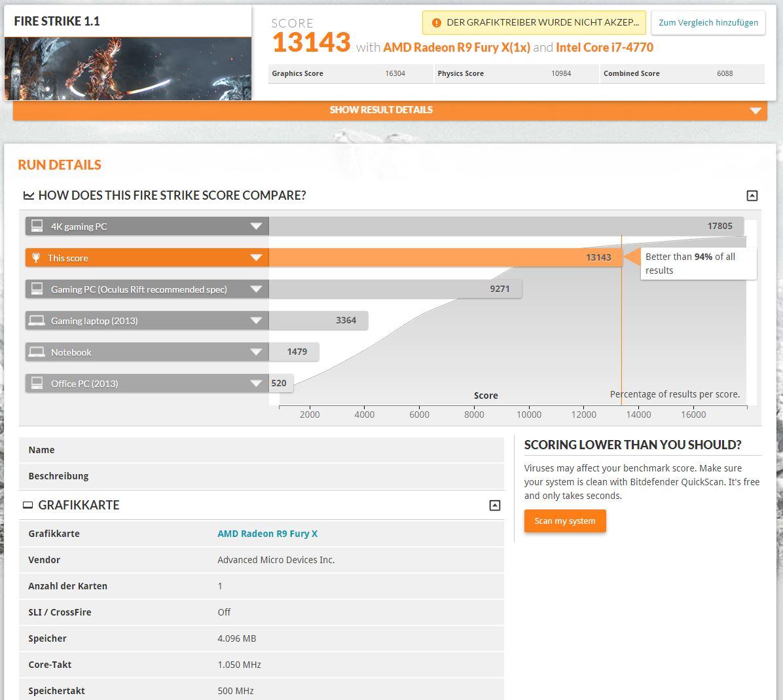Click the 'Anzahl der Karten' label
The image size is (783, 700).
(x=68, y=586)
